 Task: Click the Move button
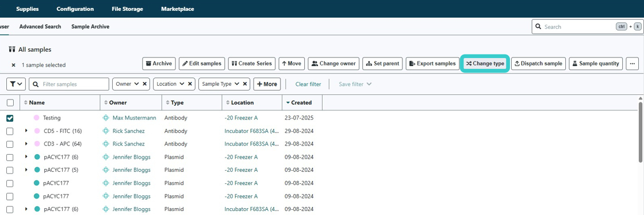[x=292, y=64]
